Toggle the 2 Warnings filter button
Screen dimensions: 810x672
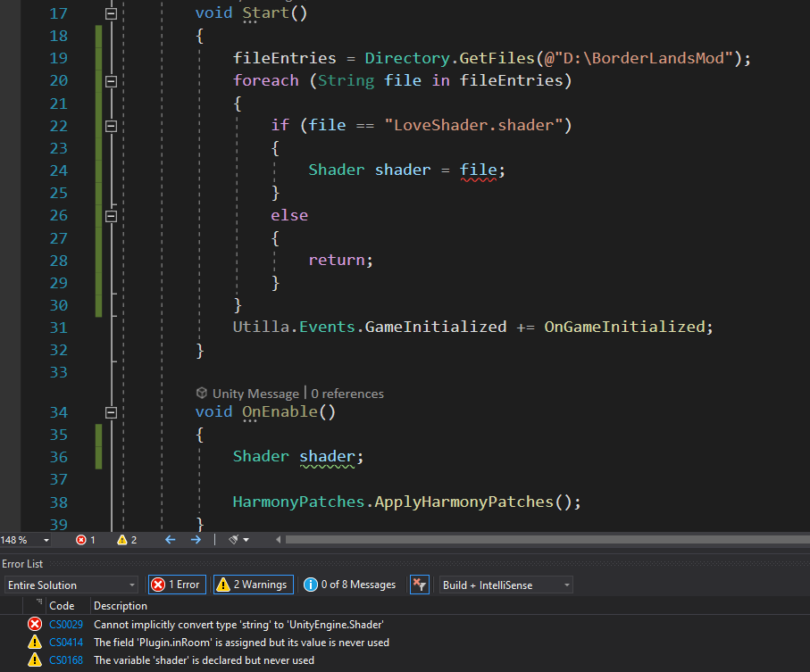tap(253, 585)
